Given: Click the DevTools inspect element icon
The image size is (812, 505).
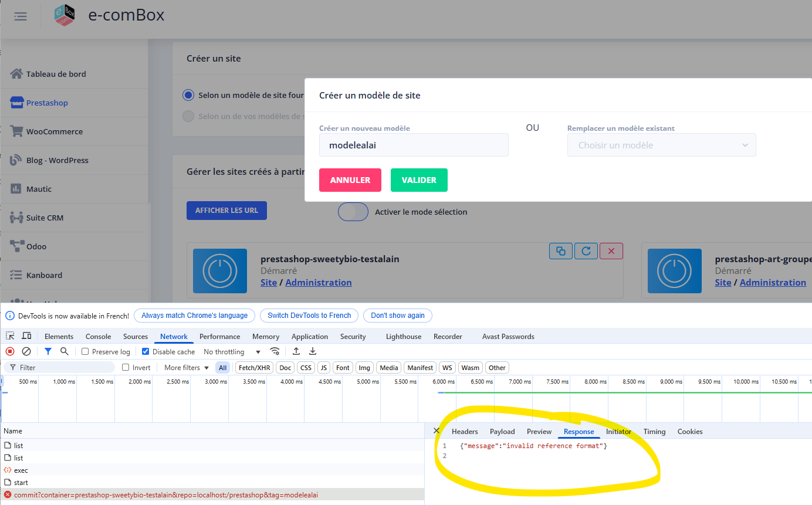Looking at the screenshot, I should coord(11,336).
